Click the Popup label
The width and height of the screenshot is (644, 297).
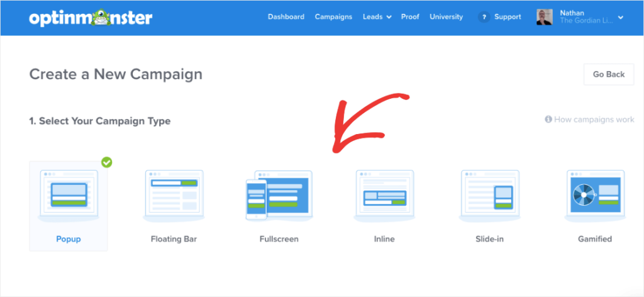68,238
